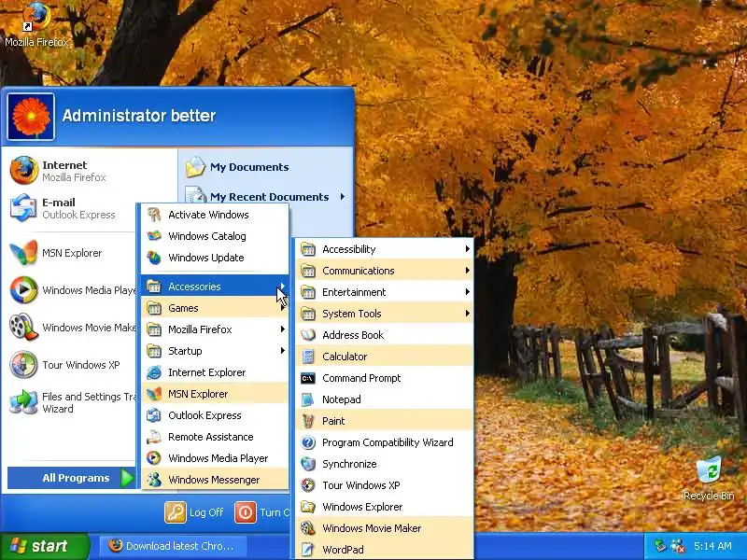This screenshot has height=560, width=747.
Task: Open Command Prompt
Action: pyautogui.click(x=385, y=378)
